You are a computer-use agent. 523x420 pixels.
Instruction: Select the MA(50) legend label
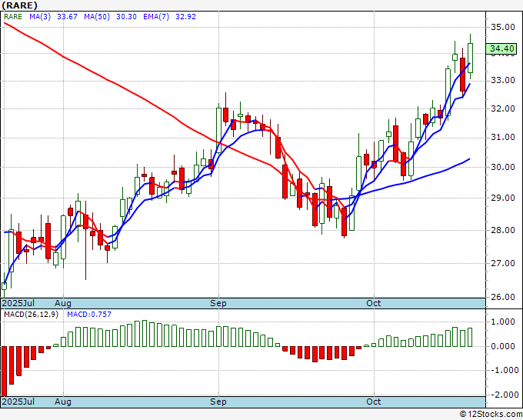(x=97, y=17)
